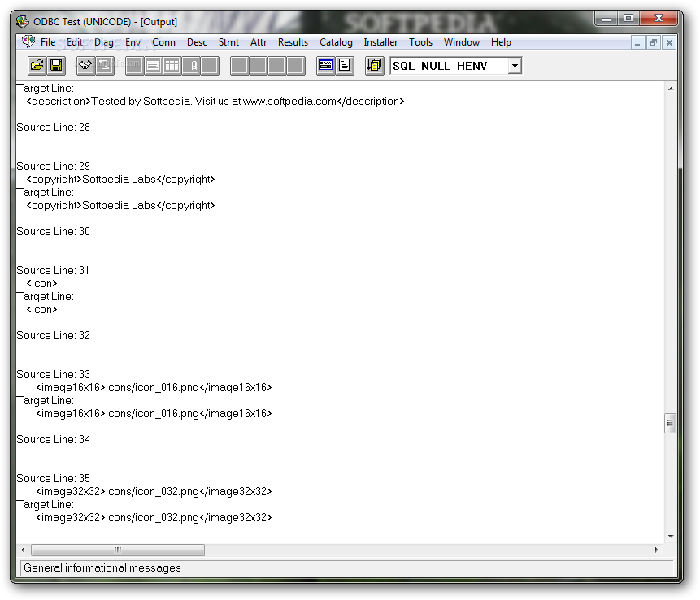Click the greyed-out Disconnect toolbar icon
Image resolution: width=700 pixels, height=600 pixels.
point(104,66)
